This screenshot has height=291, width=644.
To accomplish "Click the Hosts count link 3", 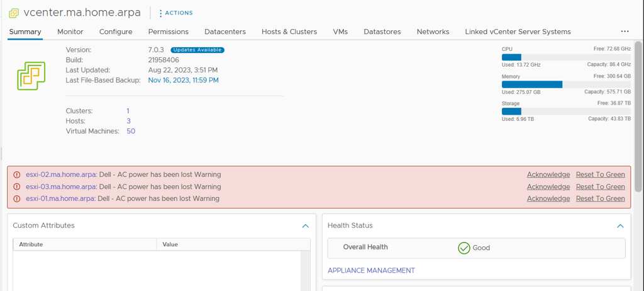I will pyautogui.click(x=128, y=121).
